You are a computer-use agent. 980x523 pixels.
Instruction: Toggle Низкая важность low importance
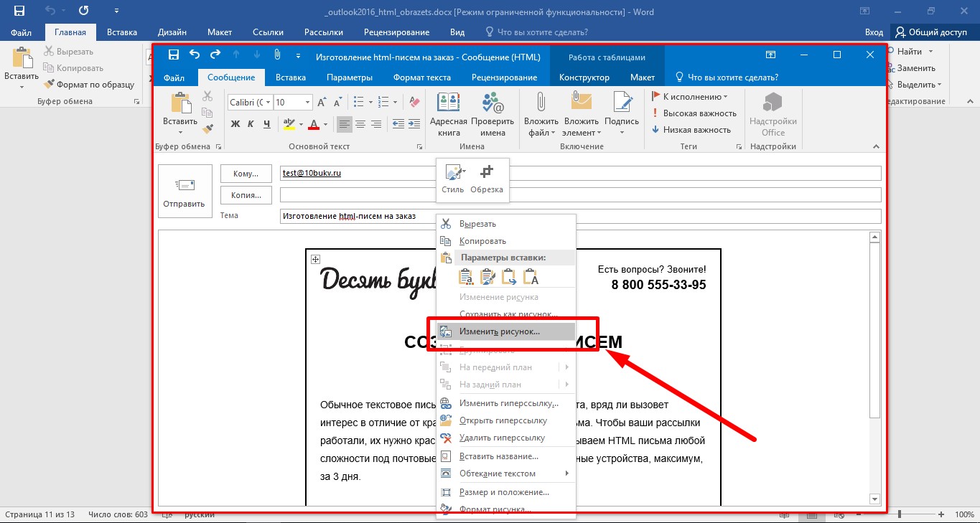pyautogui.click(x=691, y=130)
